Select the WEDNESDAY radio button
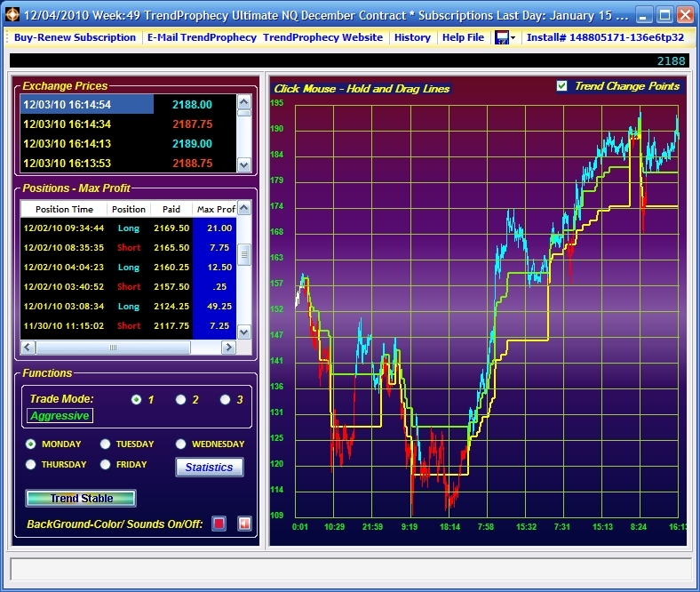The width and height of the screenshot is (700, 592). click(x=180, y=444)
